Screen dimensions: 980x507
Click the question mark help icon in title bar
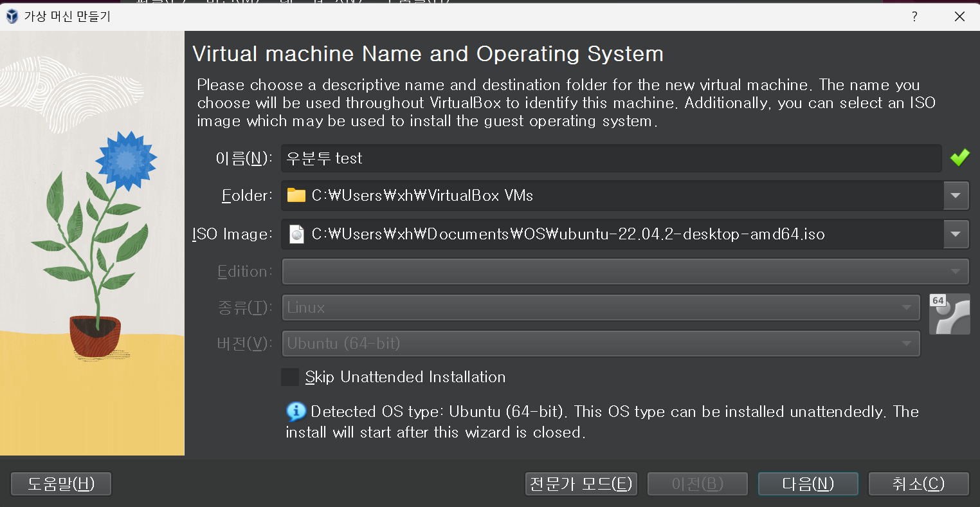914,17
